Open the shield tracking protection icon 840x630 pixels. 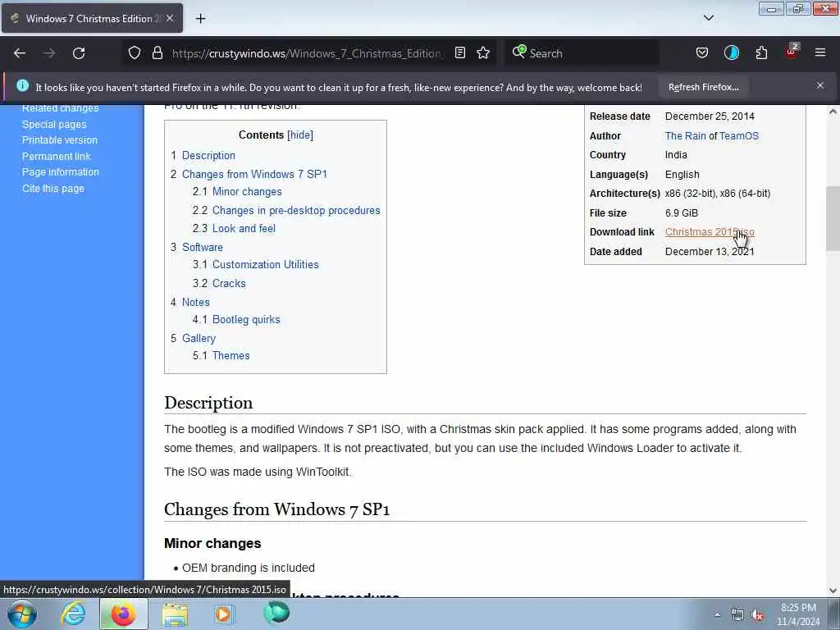point(135,52)
